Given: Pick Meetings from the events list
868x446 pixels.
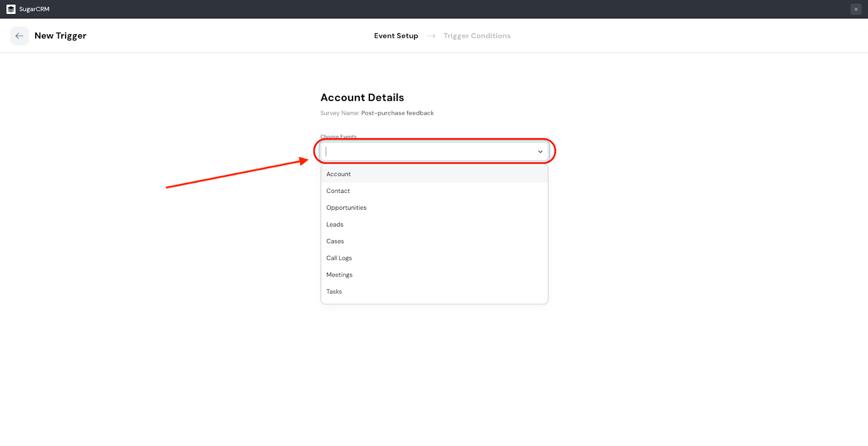Looking at the screenshot, I should [339, 275].
